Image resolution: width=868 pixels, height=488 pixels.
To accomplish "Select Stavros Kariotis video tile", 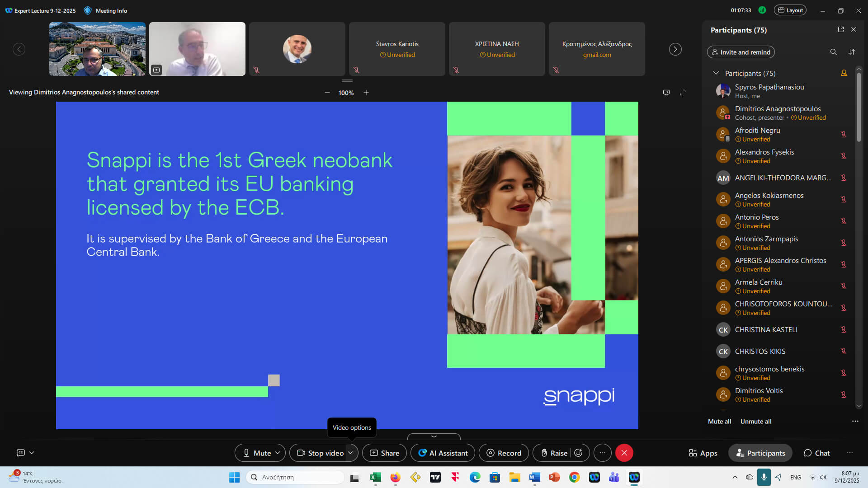I will (x=397, y=49).
